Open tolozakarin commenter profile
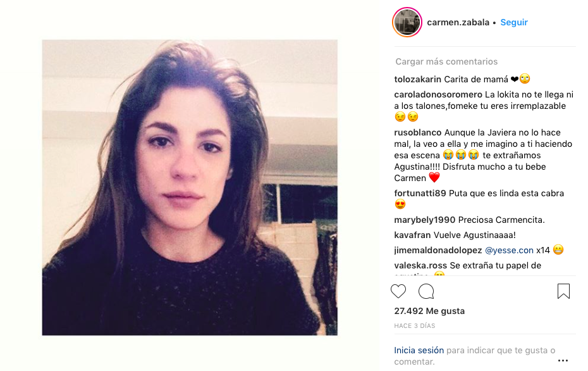This screenshot has width=588, height=371. coord(418,80)
